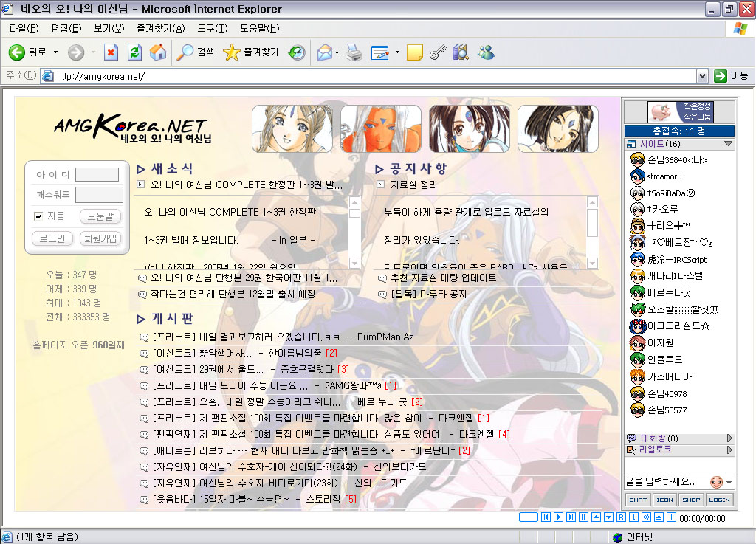The height and width of the screenshot is (544, 756).
Task: Open the 도구(T) menu
Action: [x=212, y=29]
